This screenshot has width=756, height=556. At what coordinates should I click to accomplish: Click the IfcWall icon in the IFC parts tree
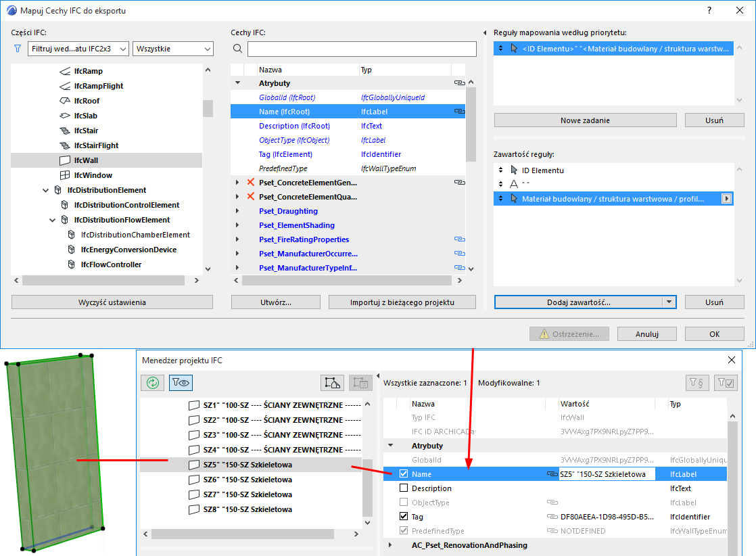pos(65,160)
